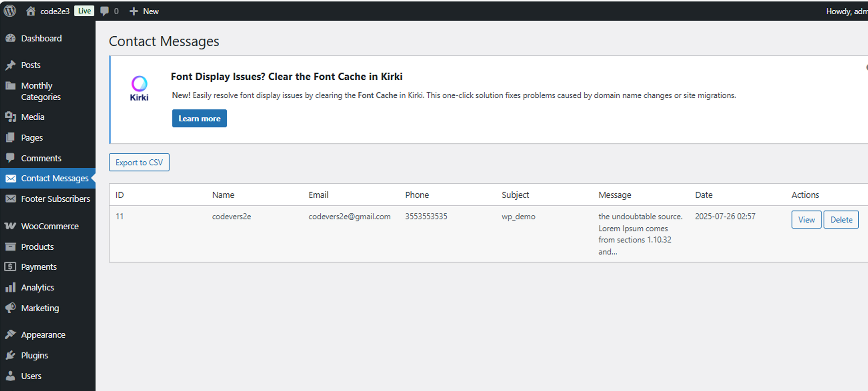Screen dimensions: 868x391
Task: Click the Howdy admin account menu
Action: pyautogui.click(x=847, y=11)
